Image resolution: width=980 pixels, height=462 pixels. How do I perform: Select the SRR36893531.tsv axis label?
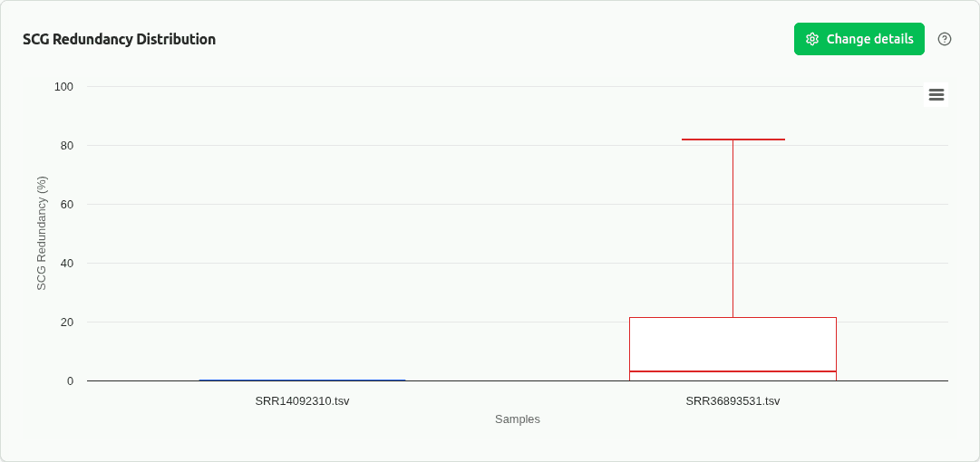click(x=733, y=400)
